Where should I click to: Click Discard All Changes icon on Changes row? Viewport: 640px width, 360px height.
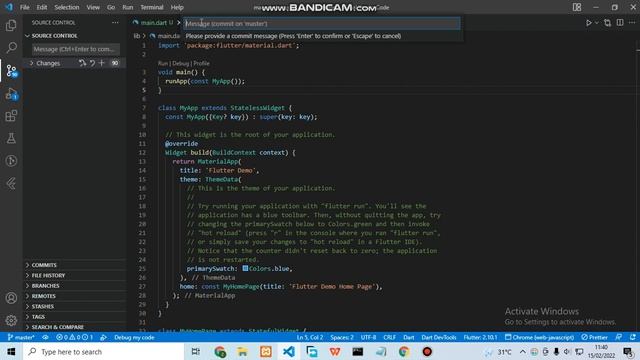[92, 63]
